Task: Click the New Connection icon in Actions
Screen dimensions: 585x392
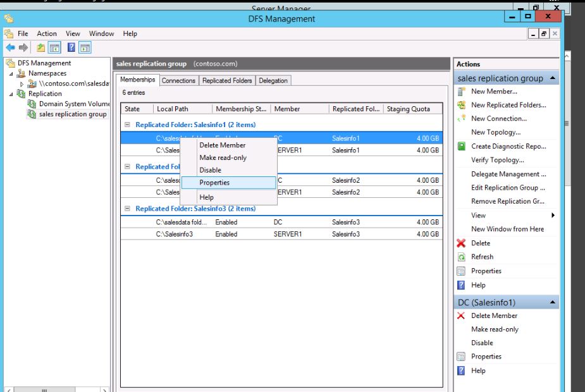Action: 462,118
